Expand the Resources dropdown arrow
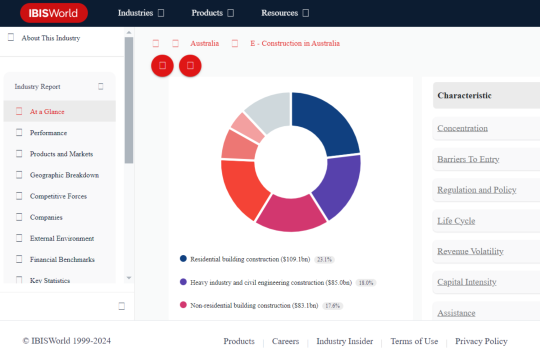The height and width of the screenshot is (360, 540). tap(305, 13)
